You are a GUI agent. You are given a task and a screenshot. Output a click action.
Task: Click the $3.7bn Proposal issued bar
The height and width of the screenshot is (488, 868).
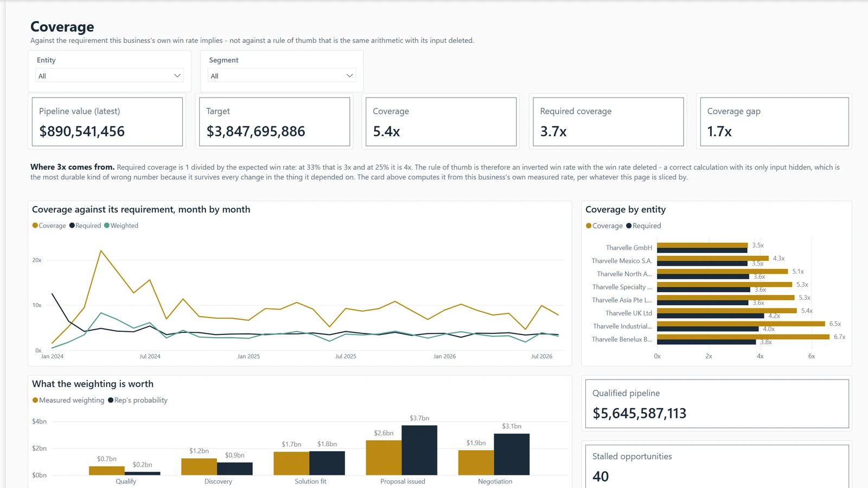pos(419,450)
